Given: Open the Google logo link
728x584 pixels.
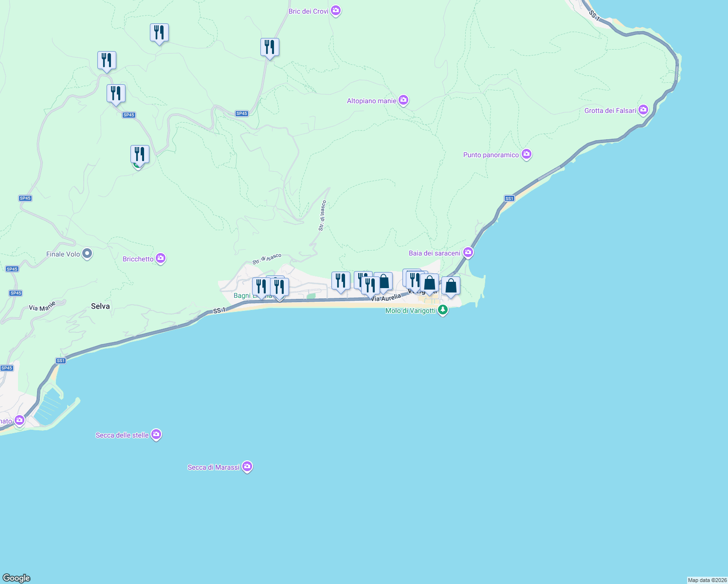Looking at the screenshot, I should coord(16,578).
